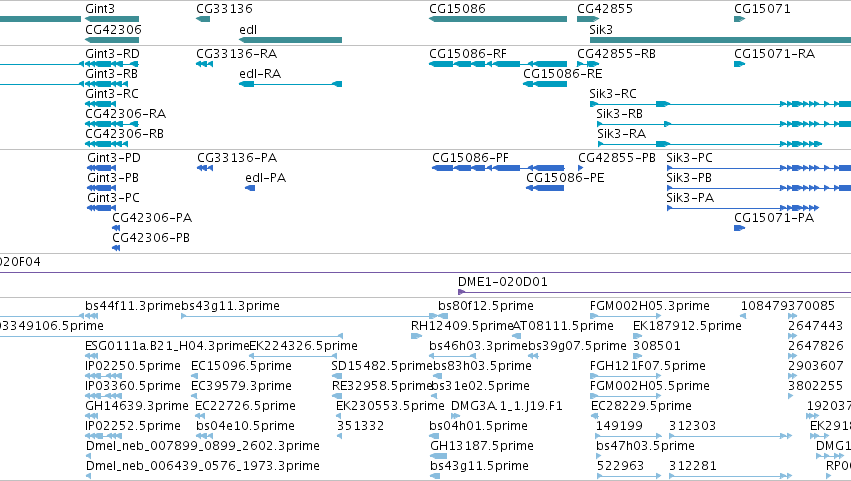Click the Gint3 gene label
The height and width of the screenshot is (481, 851).
point(100,9)
